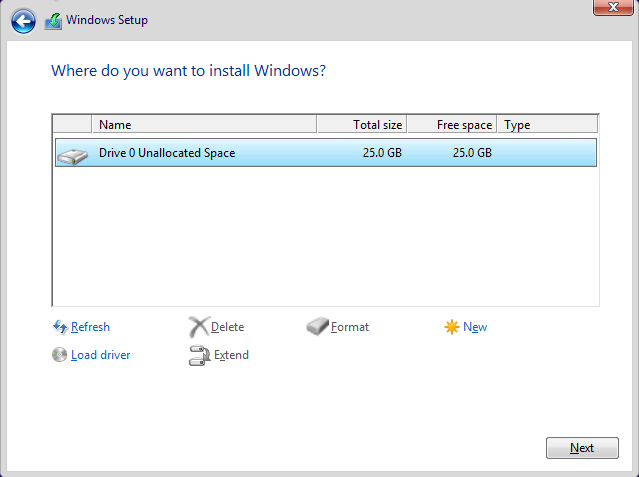The image size is (639, 477).
Task: Click the New starburst icon
Action: (x=452, y=327)
